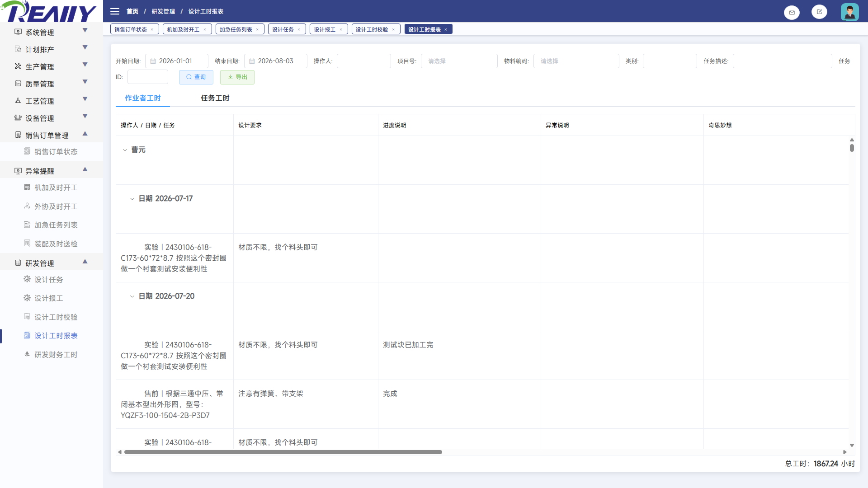Image resolution: width=868 pixels, height=488 pixels.
Task: Focus the 任务描述 input field
Action: pyautogui.click(x=782, y=61)
